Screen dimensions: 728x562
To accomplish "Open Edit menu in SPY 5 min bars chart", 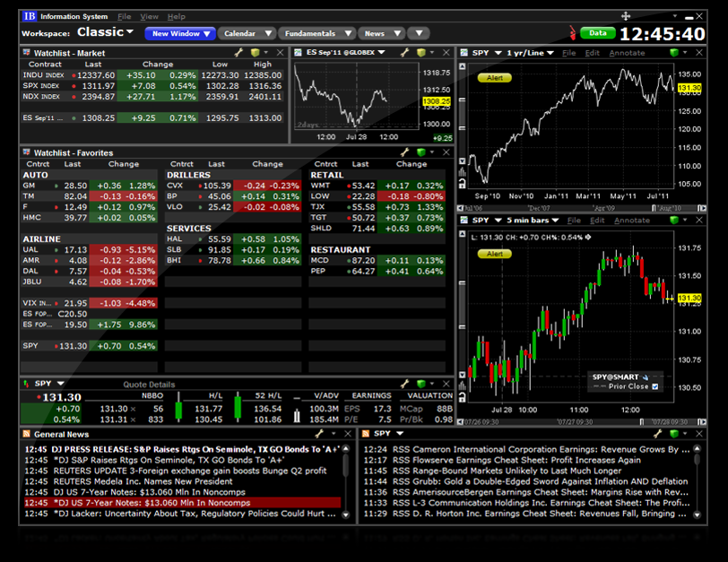I will 597,220.
